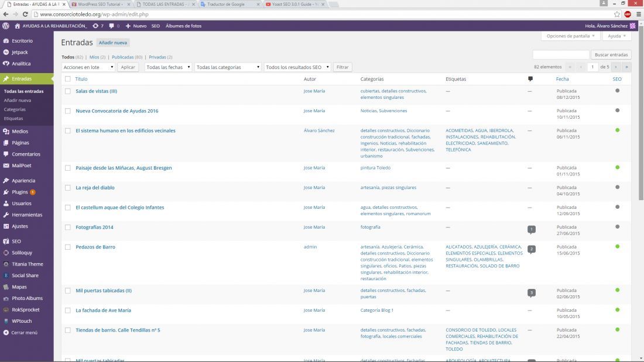Click the Escritorio dashboard icon
This screenshot has width=644, height=362.
click(x=6, y=41)
